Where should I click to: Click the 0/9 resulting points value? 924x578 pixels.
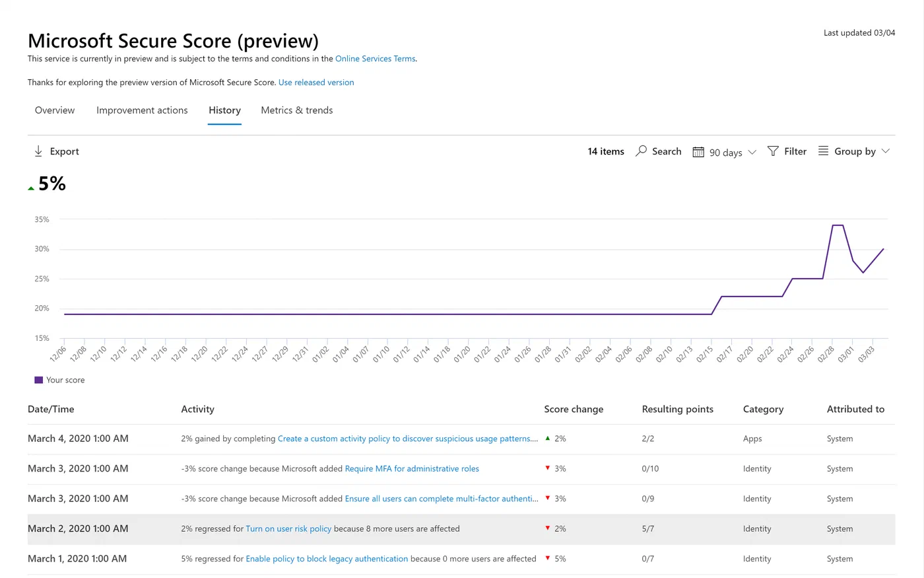[648, 499]
